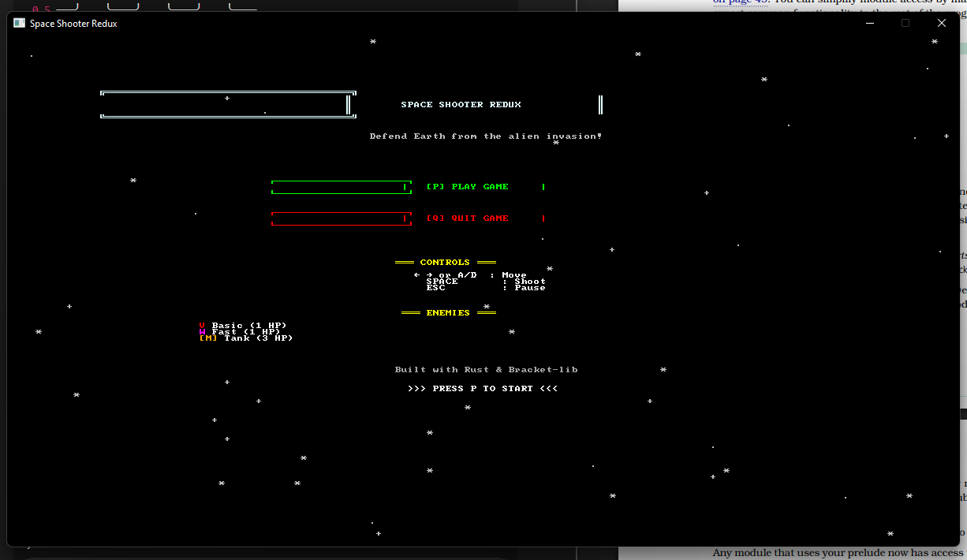The image size is (967, 560).
Task: Click the PRESS P TO START prompt
Action: coord(483,387)
